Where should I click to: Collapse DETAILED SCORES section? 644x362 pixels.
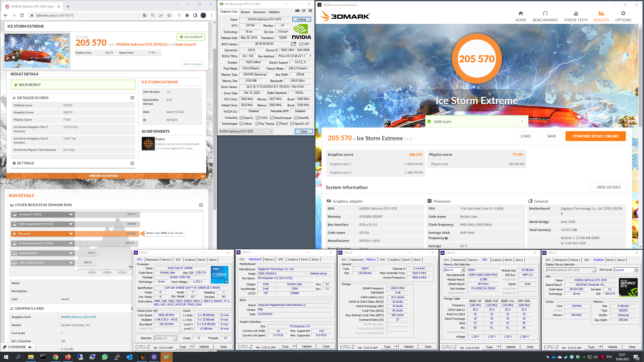[x=132, y=98]
